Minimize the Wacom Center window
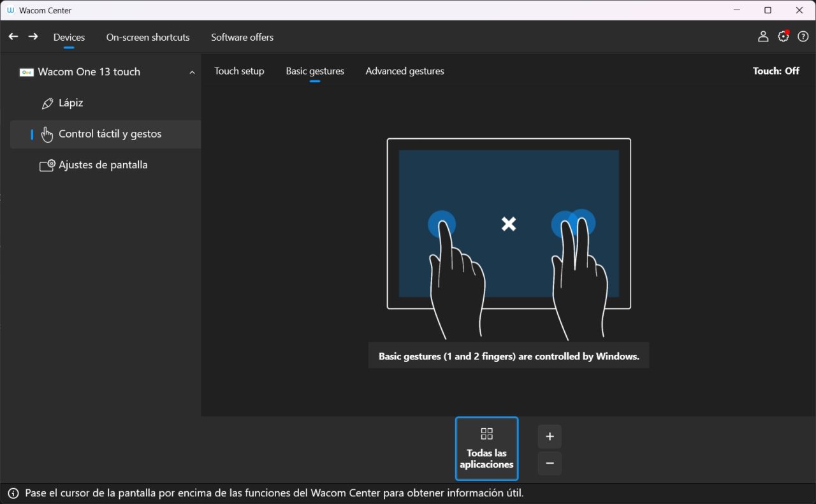This screenshot has width=816, height=504. pyautogui.click(x=736, y=10)
